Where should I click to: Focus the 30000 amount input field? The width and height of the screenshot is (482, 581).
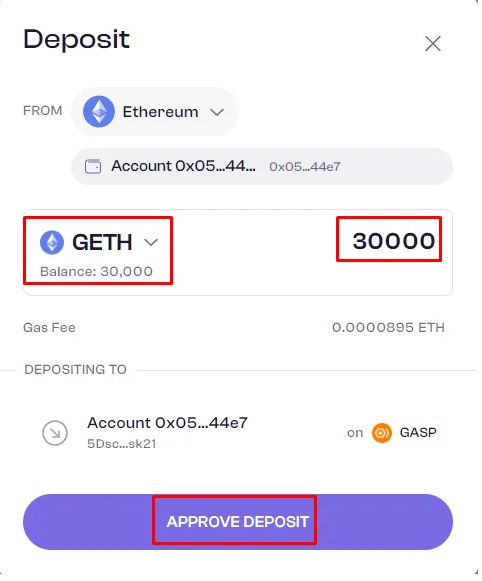393,241
